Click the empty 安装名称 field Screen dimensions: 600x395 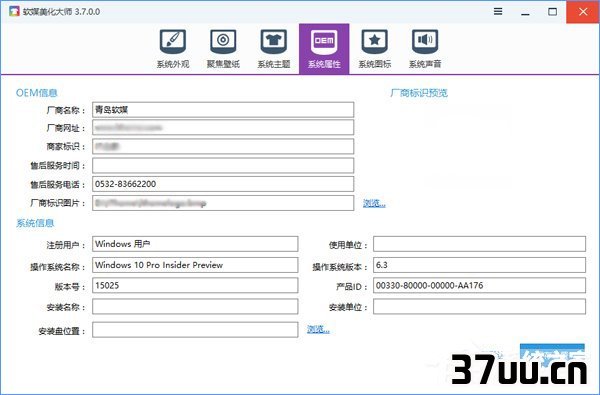(195, 307)
